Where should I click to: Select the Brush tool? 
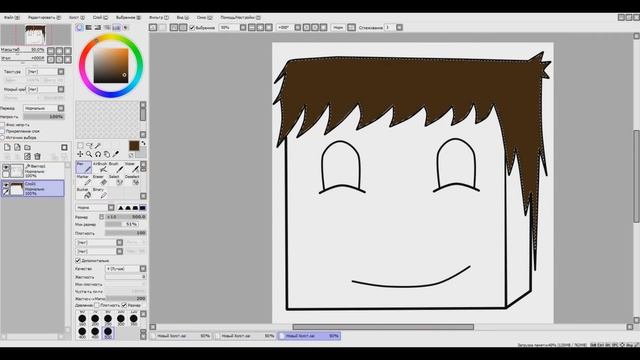115,167
